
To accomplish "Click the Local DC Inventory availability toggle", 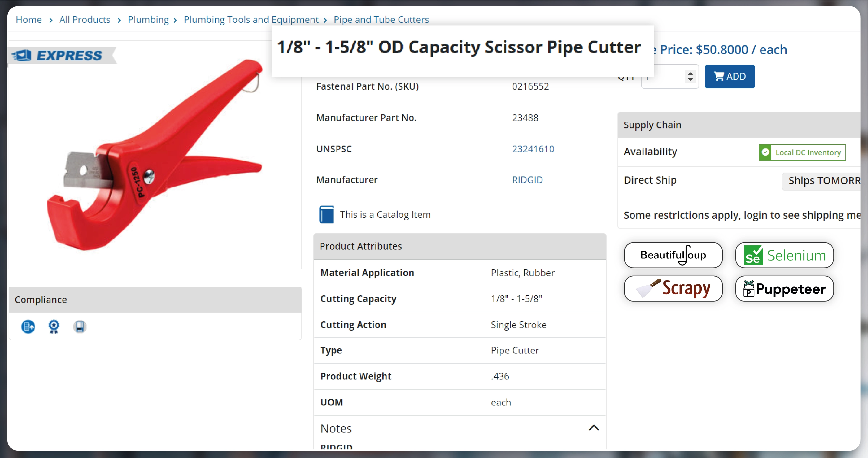I will [x=802, y=152].
